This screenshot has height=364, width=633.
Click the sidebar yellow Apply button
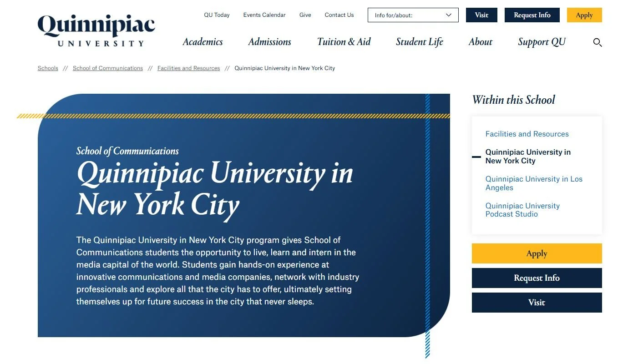click(537, 253)
